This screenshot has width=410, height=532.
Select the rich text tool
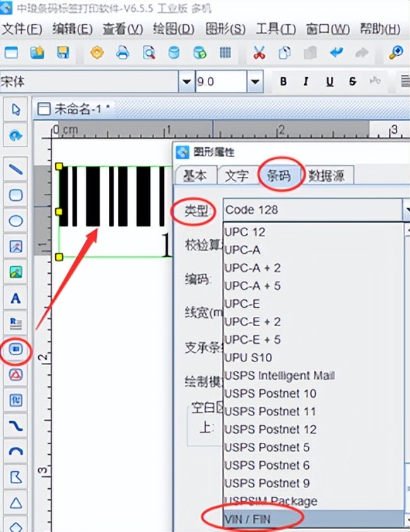point(16,324)
